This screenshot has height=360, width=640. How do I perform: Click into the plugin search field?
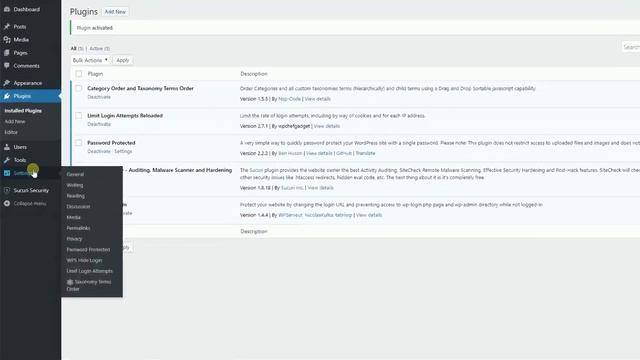pyautogui.click(x=631, y=47)
